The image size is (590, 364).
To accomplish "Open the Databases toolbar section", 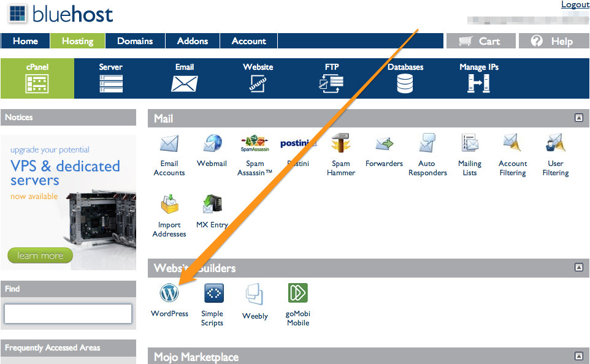I will coord(405,78).
